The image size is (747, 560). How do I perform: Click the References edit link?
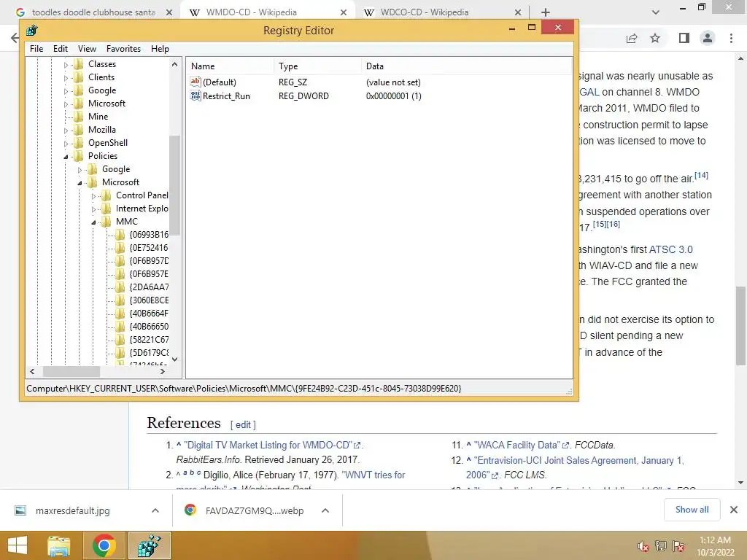[x=243, y=425]
